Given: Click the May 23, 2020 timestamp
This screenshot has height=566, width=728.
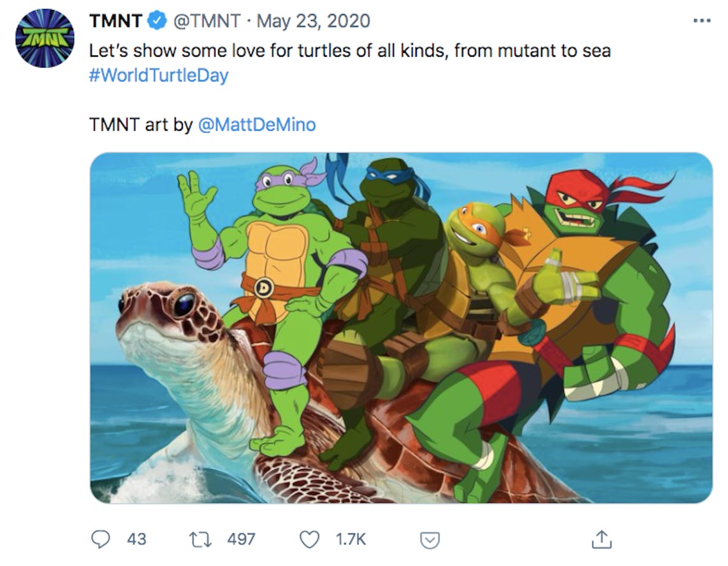Looking at the screenshot, I should (312, 21).
